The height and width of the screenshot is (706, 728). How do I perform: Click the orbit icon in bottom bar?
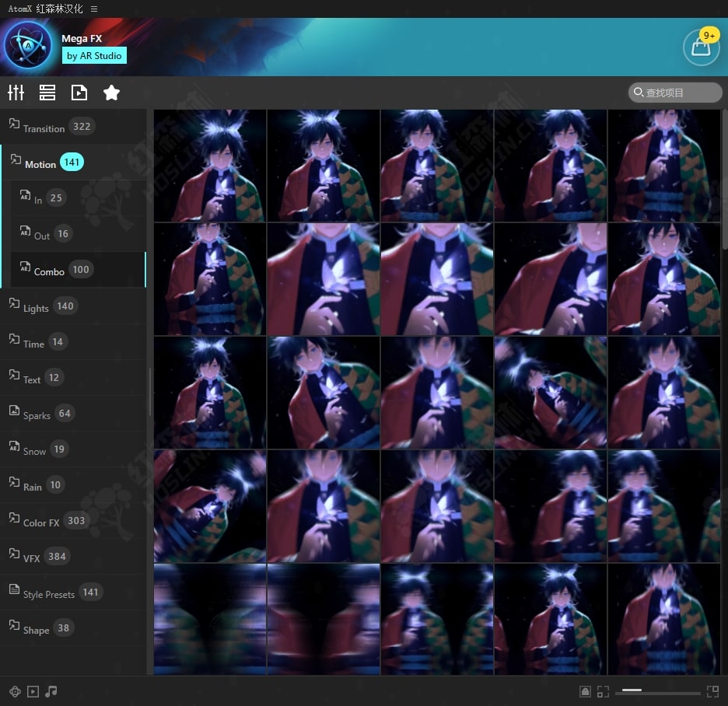15,691
